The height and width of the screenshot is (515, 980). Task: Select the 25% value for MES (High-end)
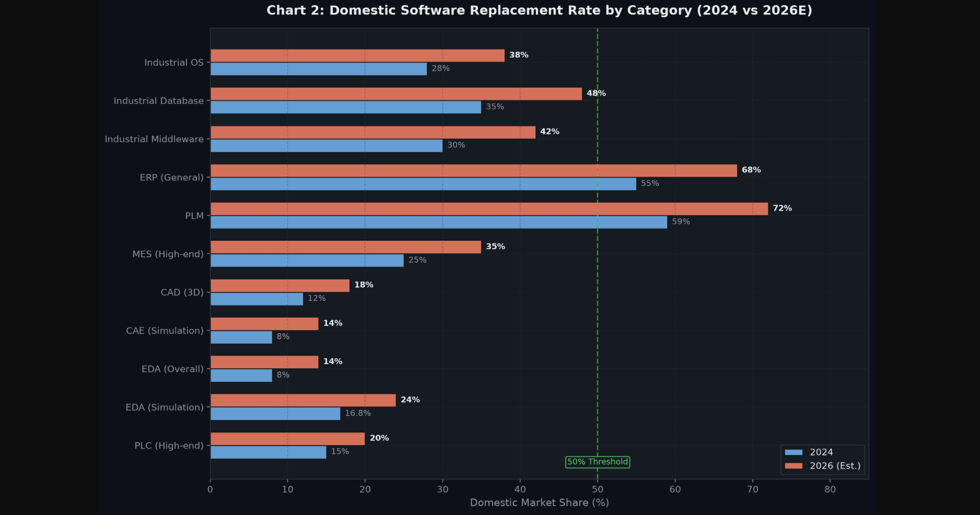(x=417, y=260)
